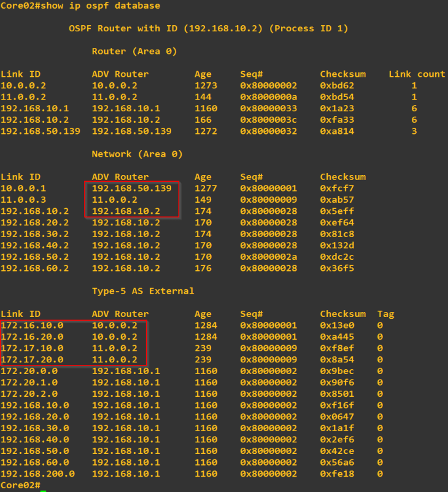Click the "Type-5 AS External" section heading
448x492 pixels.
tap(142, 291)
